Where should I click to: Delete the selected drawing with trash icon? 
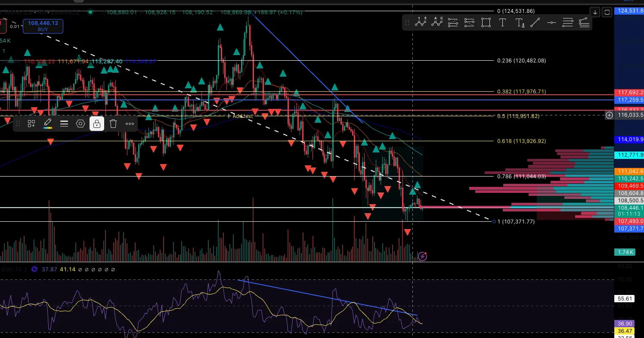coord(113,124)
